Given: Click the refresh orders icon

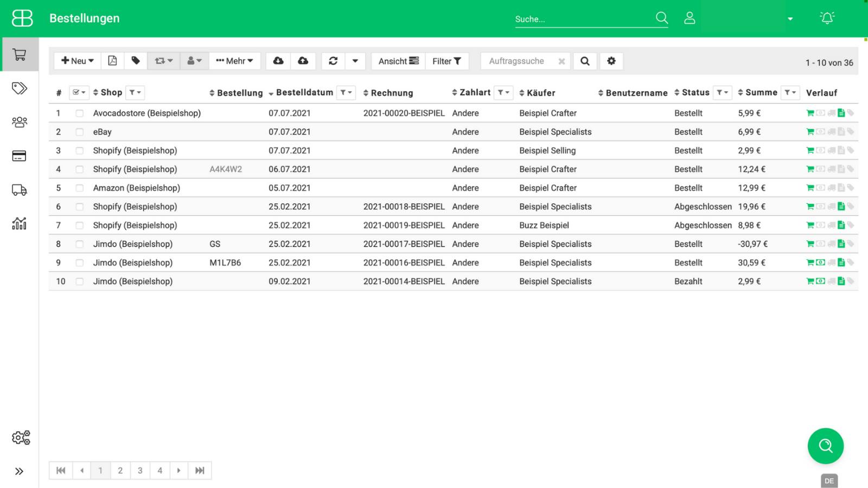Looking at the screenshot, I should 333,61.
